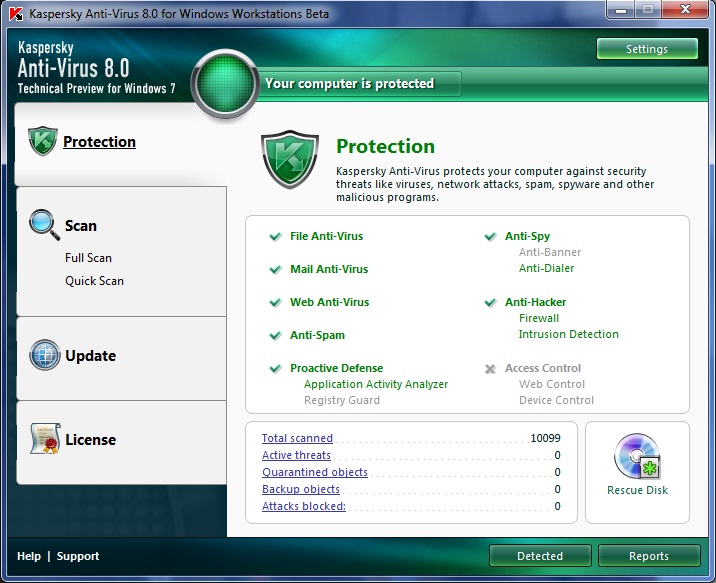Click the Update globe icon

[44, 355]
